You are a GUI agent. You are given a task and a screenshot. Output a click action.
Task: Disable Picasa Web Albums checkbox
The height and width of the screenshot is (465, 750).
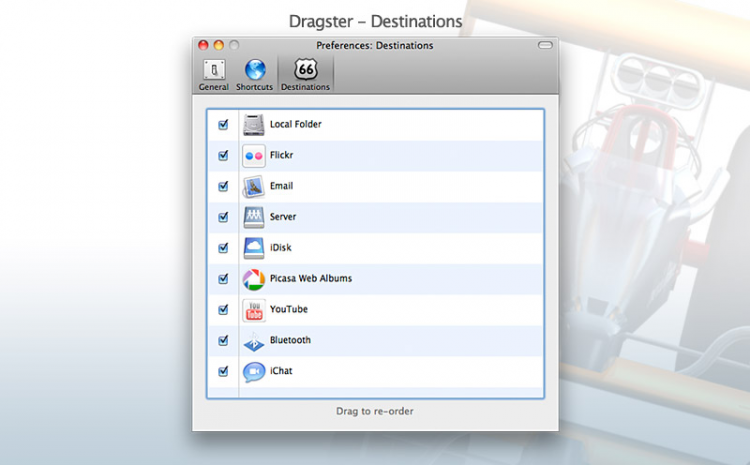223,278
